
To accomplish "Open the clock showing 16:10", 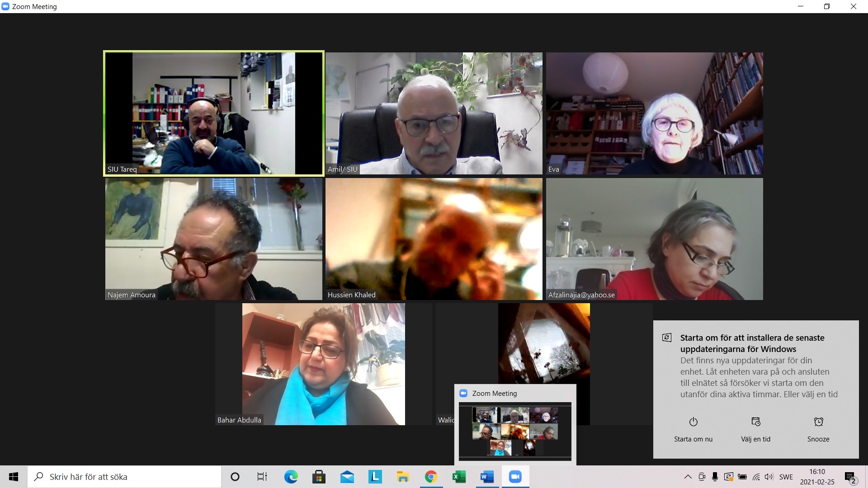I will tap(817, 477).
